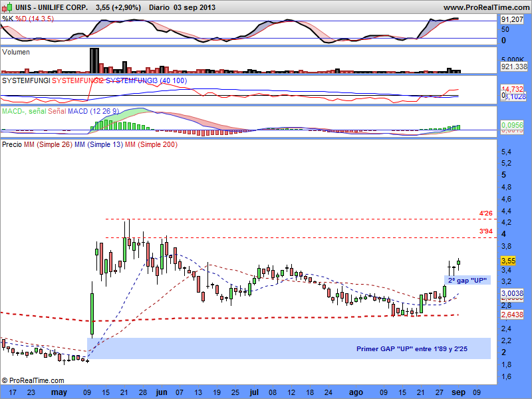Image resolution: width=532 pixels, height=399 pixels.
Task: Click the 'MM (Simple 200)' moving average label
Action: pos(152,144)
